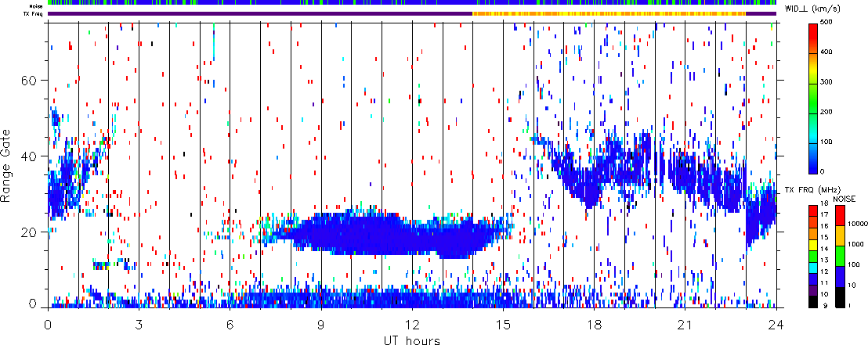Screen dimensions: 868x345
Task: Click the 'WID_L (km/s)' colorbar title
Action: (x=825, y=9)
